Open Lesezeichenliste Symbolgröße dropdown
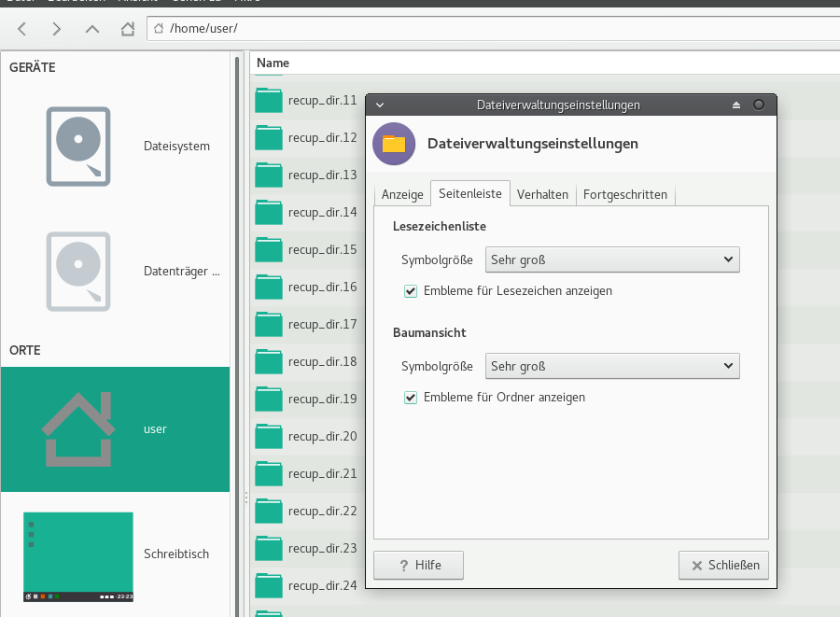The image size is (840, 617). click(x=612, y=259)
